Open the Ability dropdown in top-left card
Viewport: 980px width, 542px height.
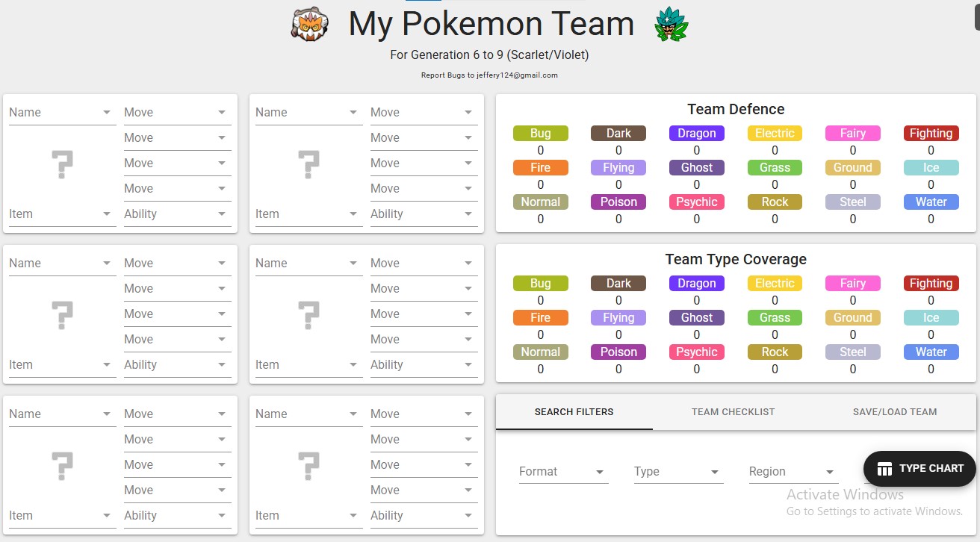point(177,214)
